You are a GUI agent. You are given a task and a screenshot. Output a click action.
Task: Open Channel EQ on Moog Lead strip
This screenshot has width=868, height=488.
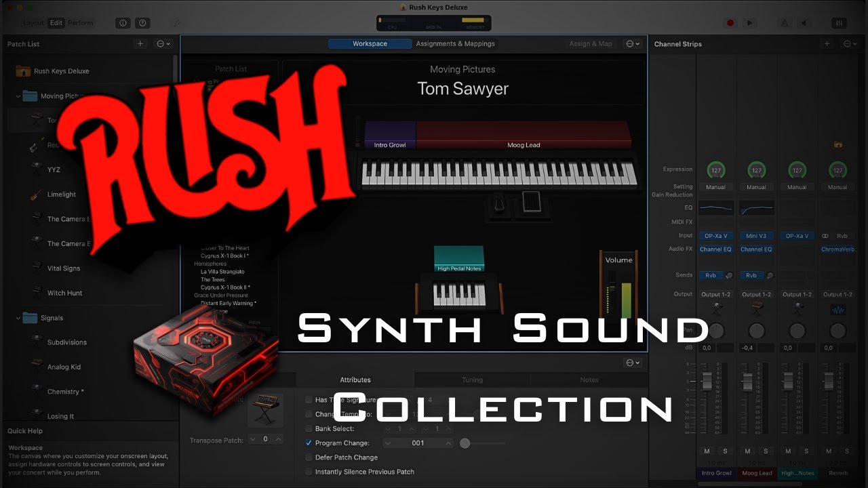click(756, 249)
